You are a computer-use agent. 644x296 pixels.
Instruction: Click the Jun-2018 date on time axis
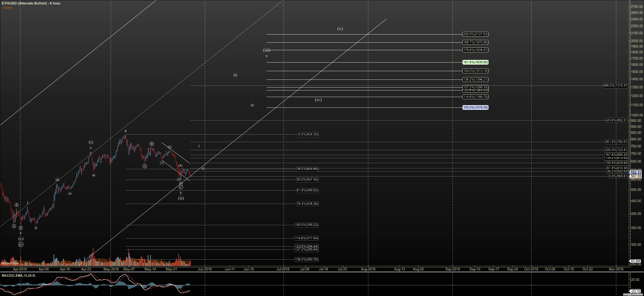[205, 269]
